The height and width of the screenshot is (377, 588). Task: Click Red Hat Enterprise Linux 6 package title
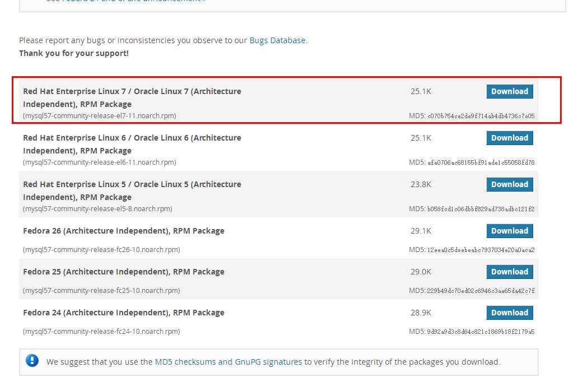tap(132, 144)
